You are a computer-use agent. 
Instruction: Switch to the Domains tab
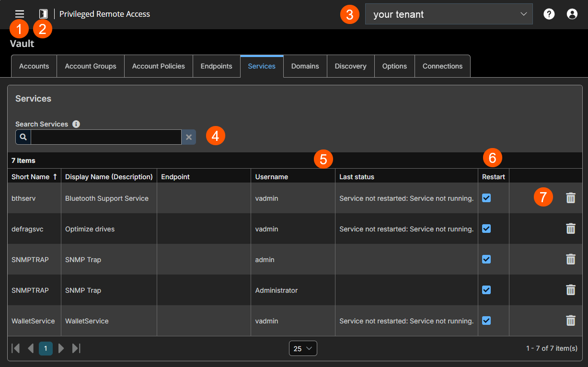[x=305, y=66]
